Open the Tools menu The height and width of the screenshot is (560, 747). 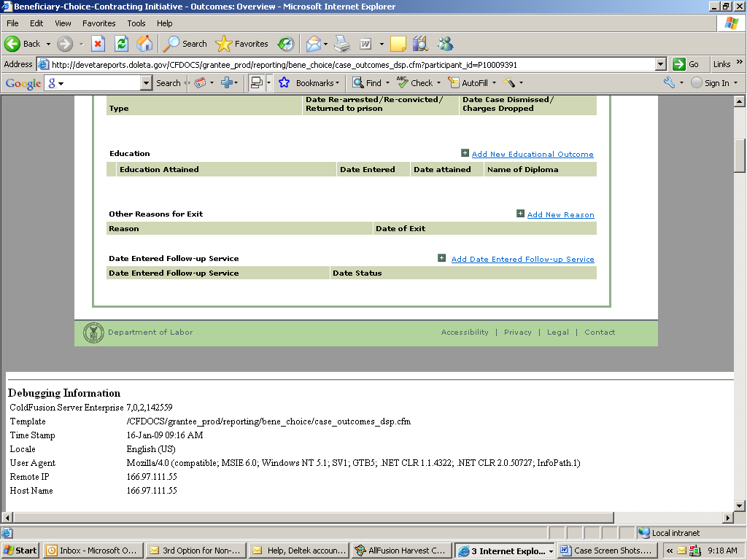tap(136, 23)
